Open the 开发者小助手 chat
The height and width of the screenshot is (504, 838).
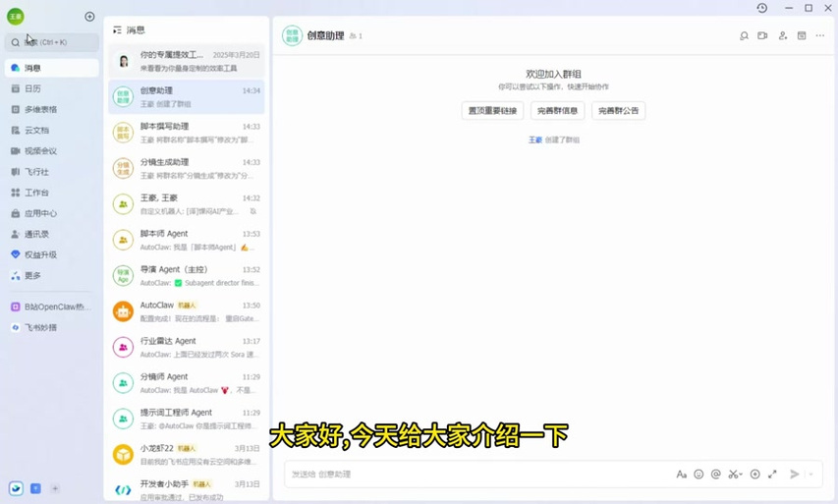tap(186, 489)
